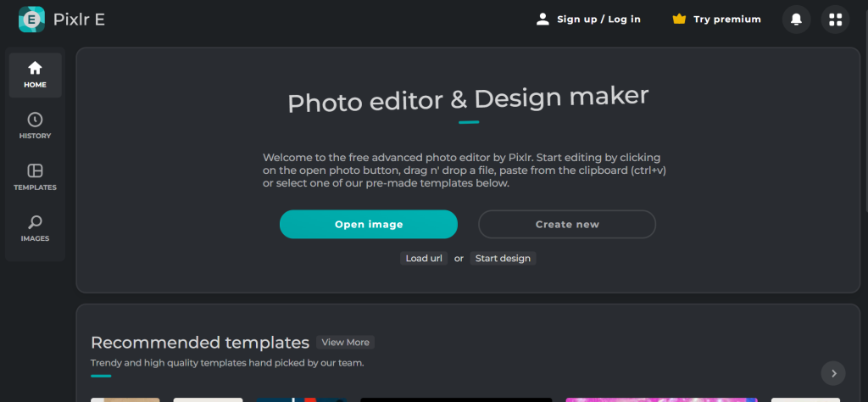Click the 'Trendy and high quality templates' subtitle
Screen dimensions: 868x402
(x=227, y=363)
